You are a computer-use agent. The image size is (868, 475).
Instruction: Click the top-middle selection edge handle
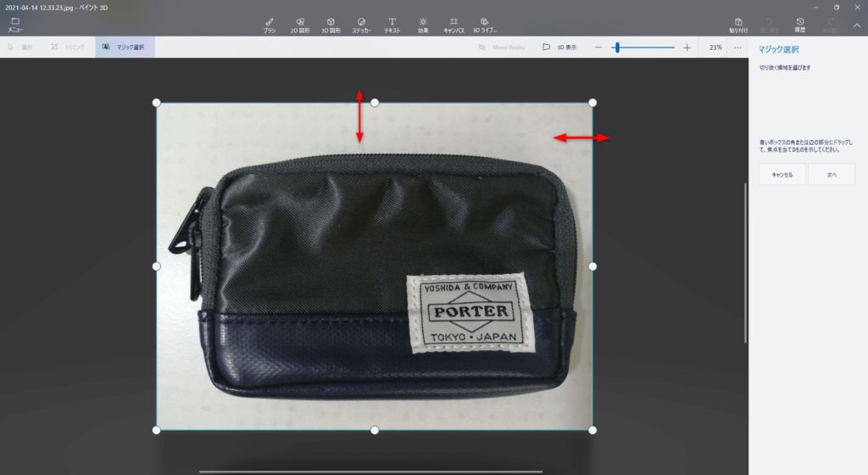(x=375, y=103)
